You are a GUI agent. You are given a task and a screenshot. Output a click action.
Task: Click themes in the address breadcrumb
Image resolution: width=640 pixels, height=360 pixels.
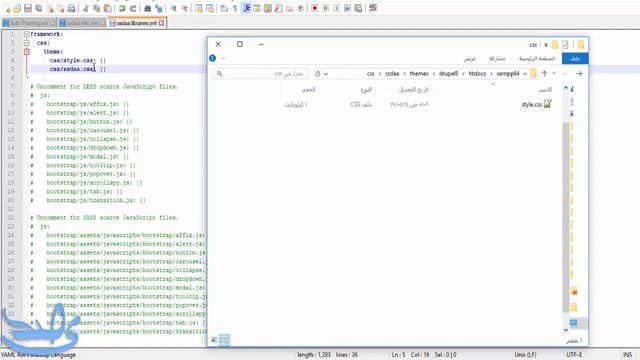[419, 73]
